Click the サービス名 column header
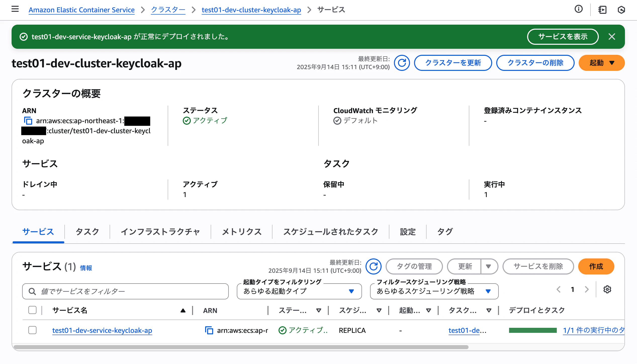 pyautogui.click(x=70, y=310)
